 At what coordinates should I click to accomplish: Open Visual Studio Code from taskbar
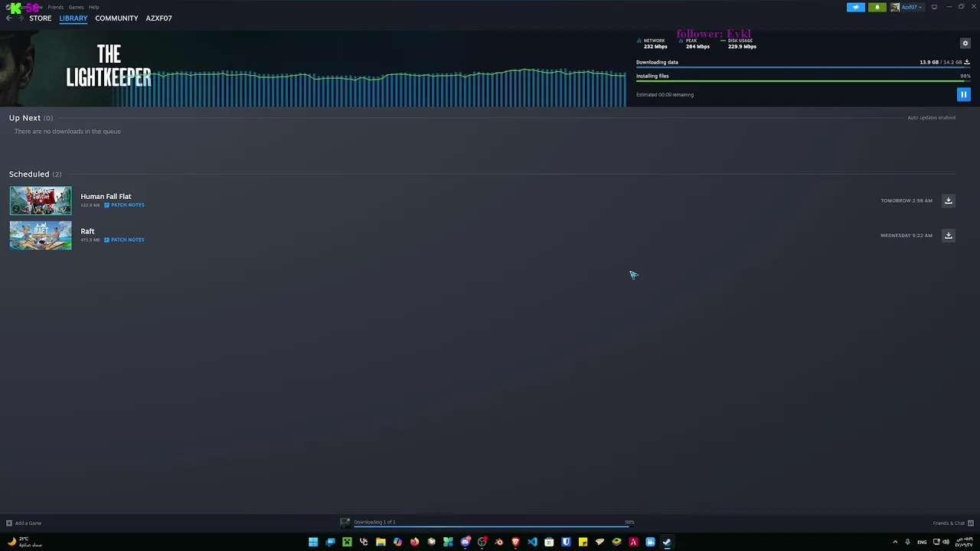click(532, 542)
